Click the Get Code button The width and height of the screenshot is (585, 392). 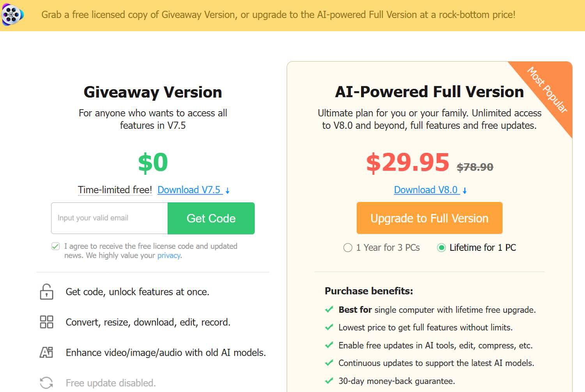pos(211,218)
